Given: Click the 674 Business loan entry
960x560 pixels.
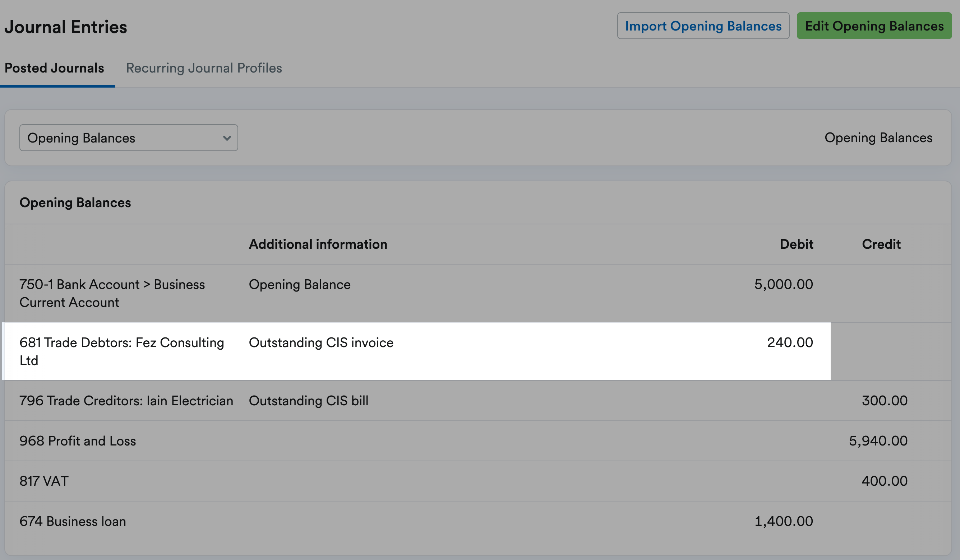Looking at the screenshot, I should pyautogui.click(x=73, y=521).
